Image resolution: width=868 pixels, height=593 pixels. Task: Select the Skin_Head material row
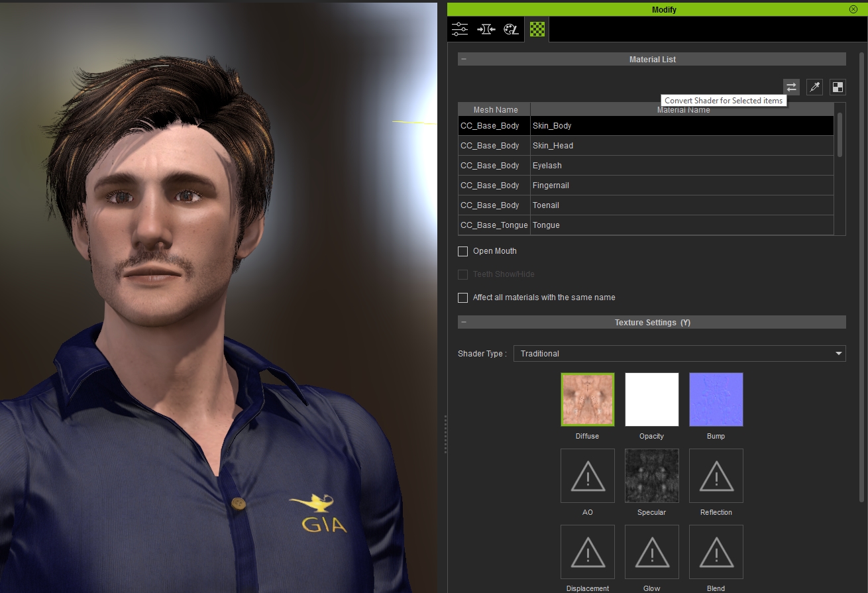646,146
